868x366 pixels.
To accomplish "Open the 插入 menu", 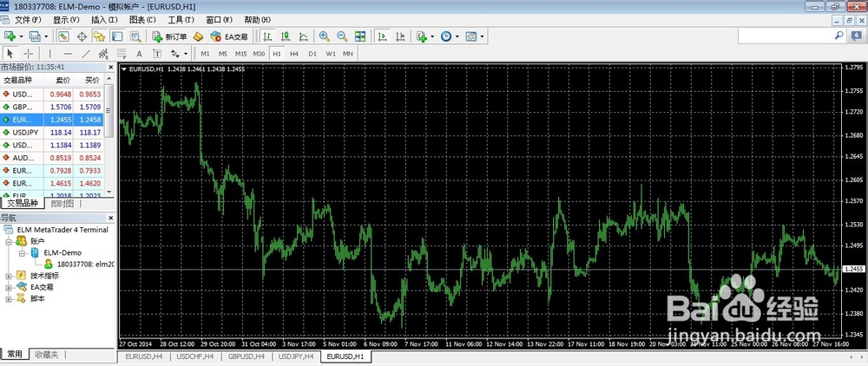I will pos(104,20).
